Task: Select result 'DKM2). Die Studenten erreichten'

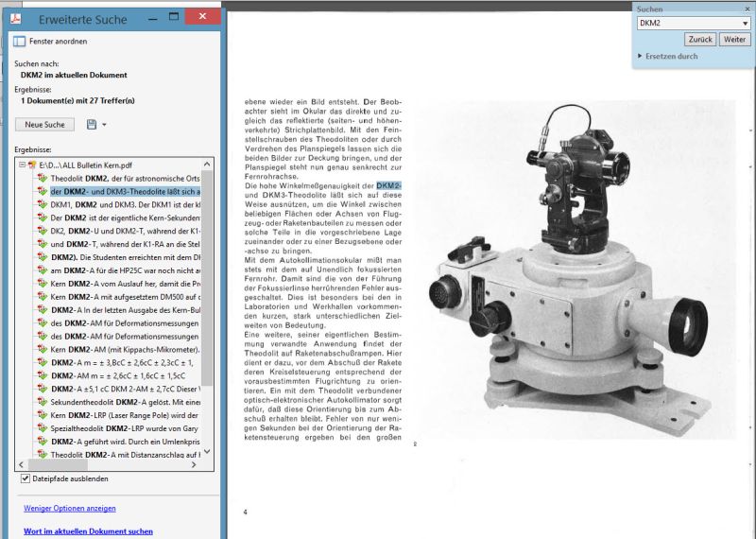Action: [126, 257]
